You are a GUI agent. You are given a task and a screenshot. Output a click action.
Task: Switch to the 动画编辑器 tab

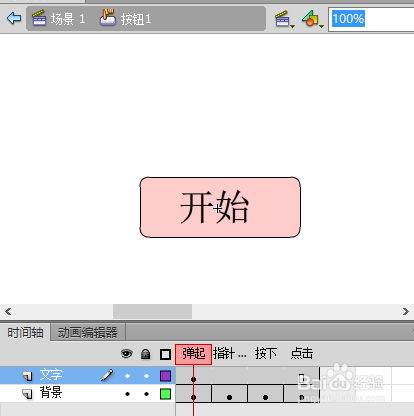pos(88,332)
